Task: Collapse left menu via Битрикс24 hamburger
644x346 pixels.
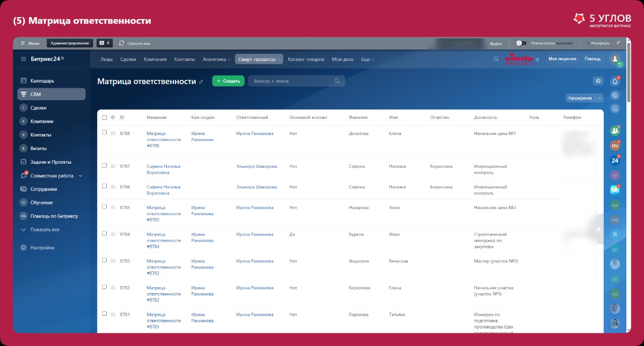Action: pyautogui.click(x=23, y=59)
